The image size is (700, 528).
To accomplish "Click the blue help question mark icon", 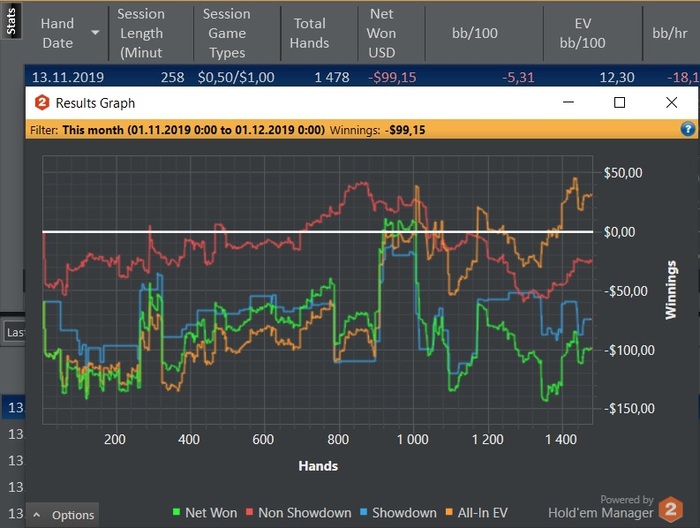I will pos(687,129).
